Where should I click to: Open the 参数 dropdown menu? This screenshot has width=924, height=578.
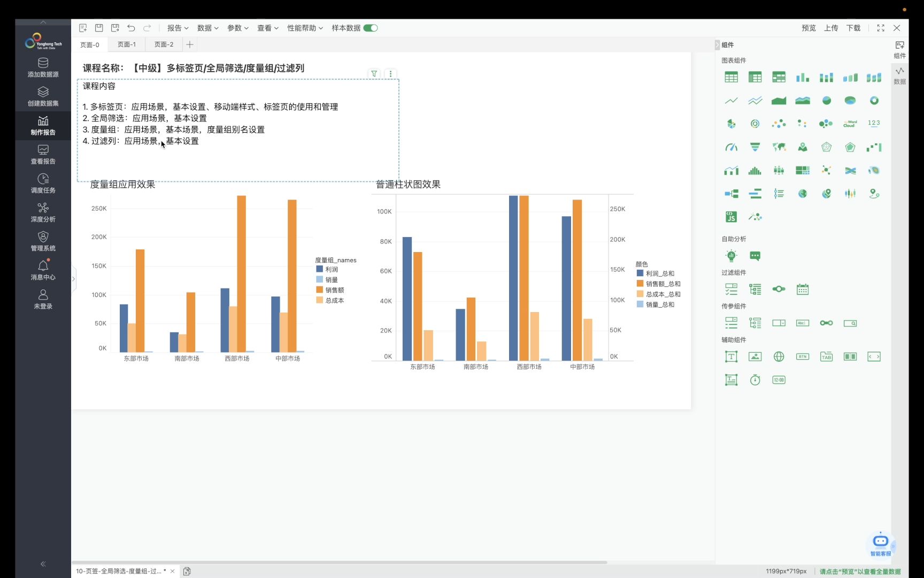click(237, 28)
